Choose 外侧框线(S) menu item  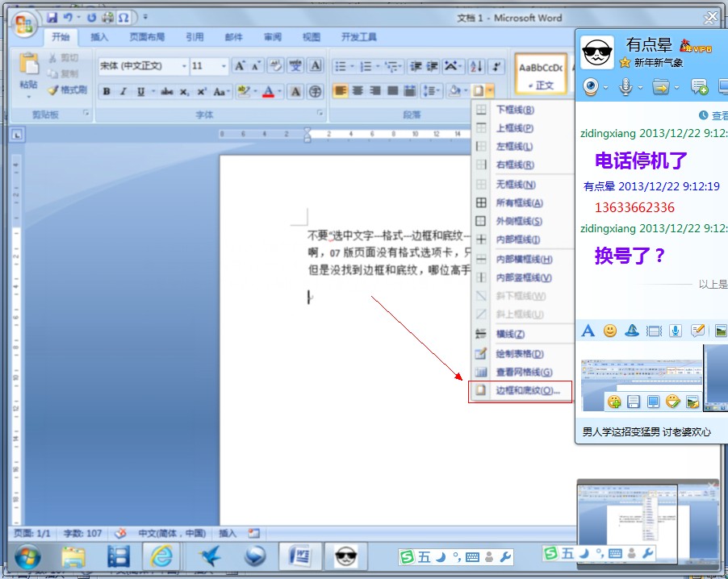tap(522, 221)
